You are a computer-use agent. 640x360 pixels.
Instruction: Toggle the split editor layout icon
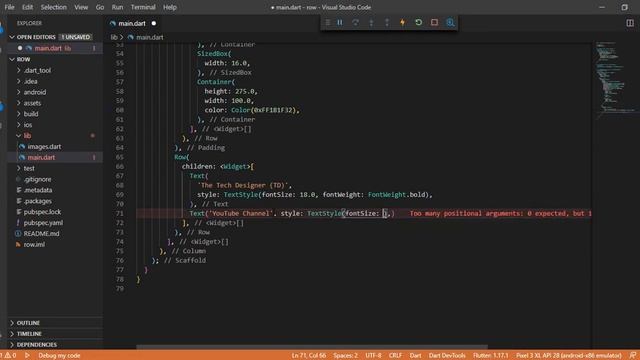coord(630,23)
